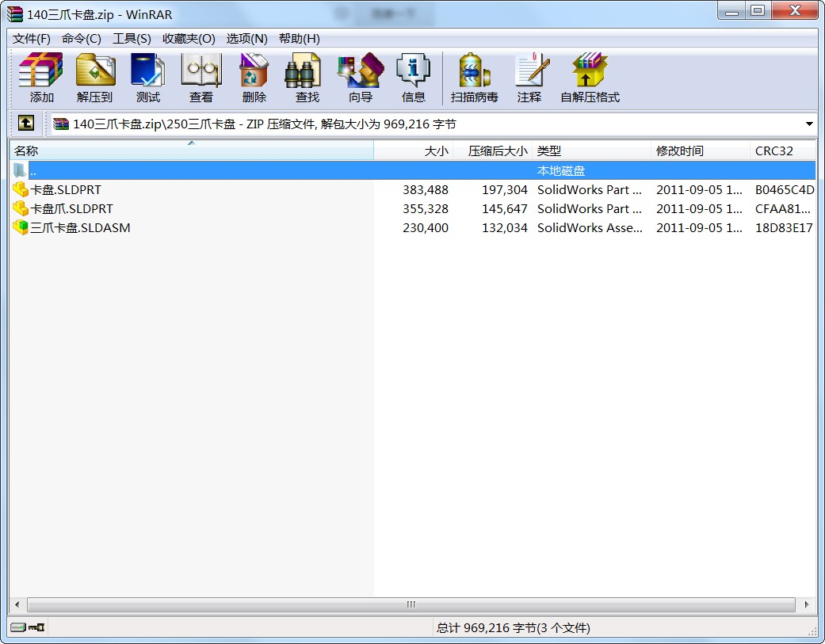Click size value 355,328
Image resolution: width=825 pixels, height=644 pixels.
[425, 208]
